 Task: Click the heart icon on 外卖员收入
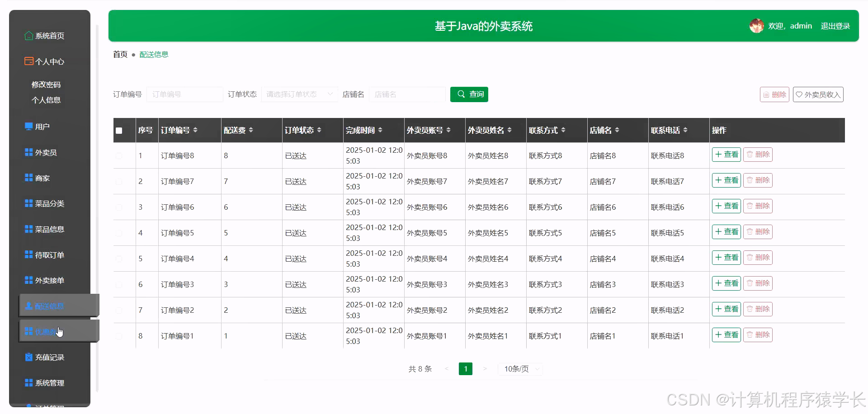799,94
